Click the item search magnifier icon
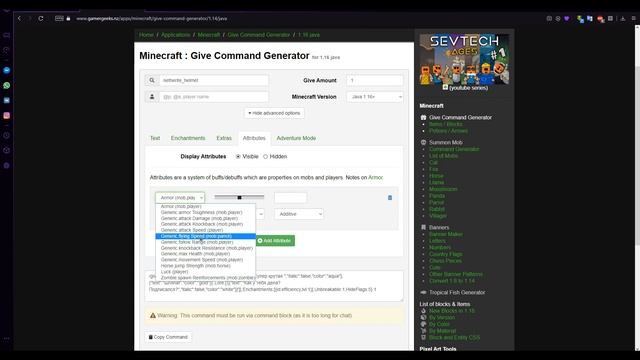This screenshot has height=360, width=640. 152,80
